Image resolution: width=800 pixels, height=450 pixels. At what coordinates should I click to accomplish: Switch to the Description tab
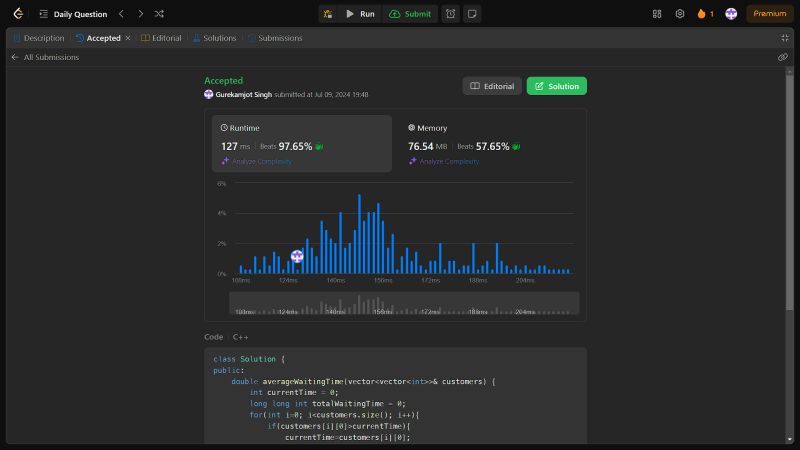[39, 38]
